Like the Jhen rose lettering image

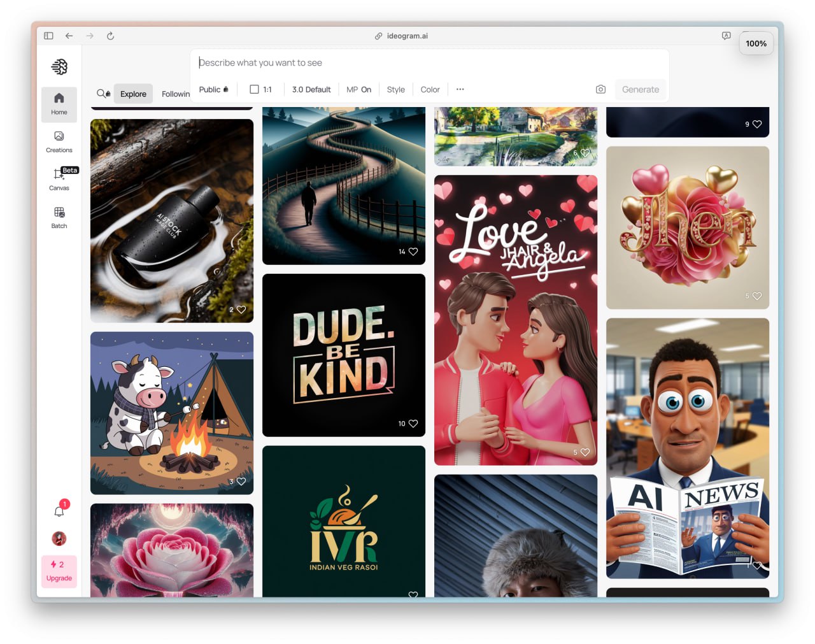point(757,296)
